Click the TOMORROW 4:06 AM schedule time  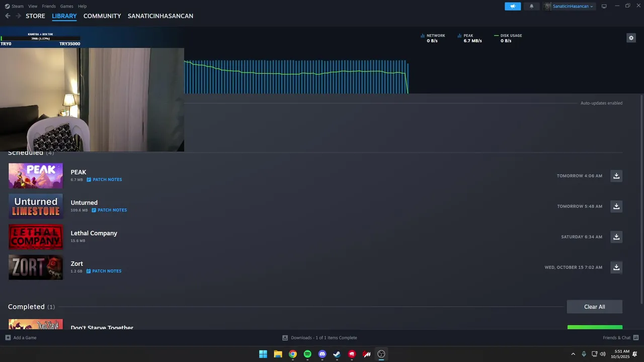click(x=580, y=176)
